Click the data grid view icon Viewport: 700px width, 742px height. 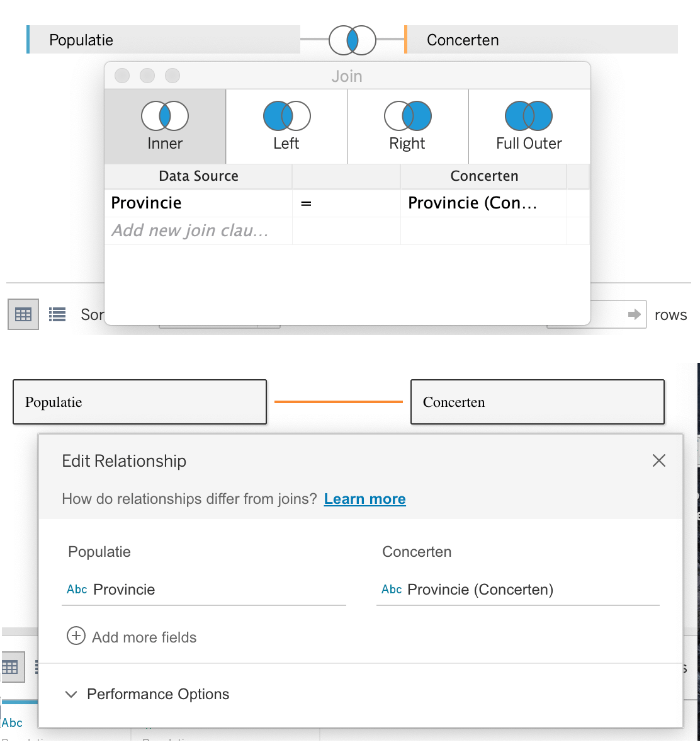click(23, 314)
